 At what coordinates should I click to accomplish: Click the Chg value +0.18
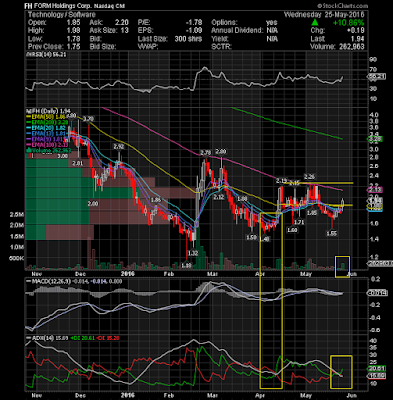[355, 31]
